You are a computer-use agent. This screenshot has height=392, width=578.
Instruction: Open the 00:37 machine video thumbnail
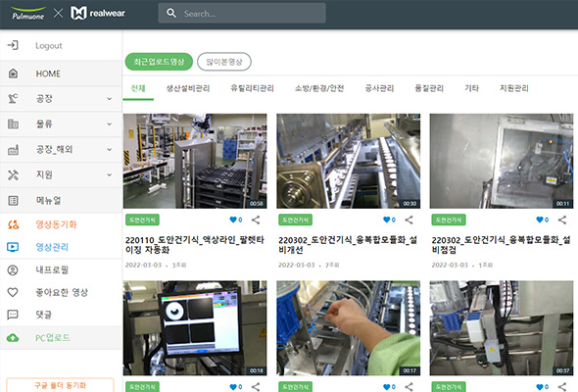(x=502, y=328)
